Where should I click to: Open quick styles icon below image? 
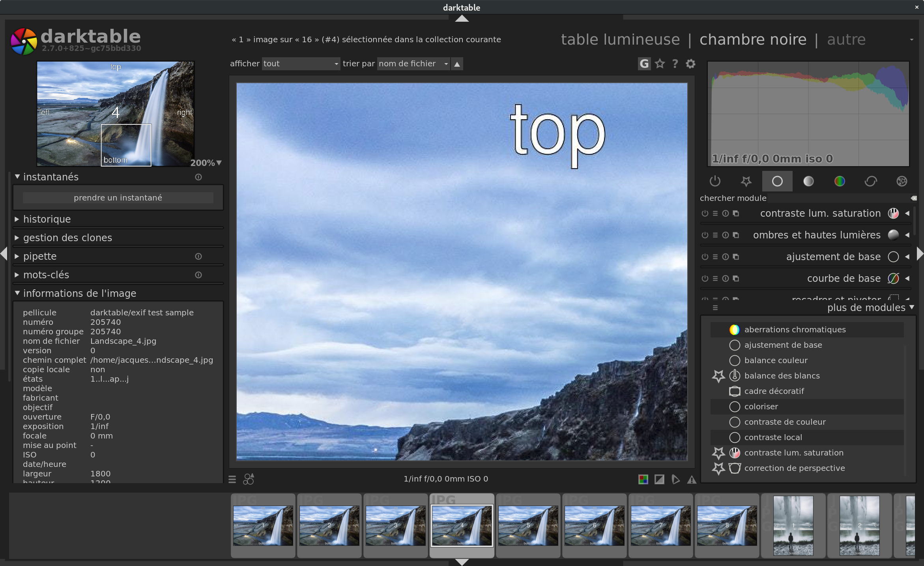[x=249, y=479]
